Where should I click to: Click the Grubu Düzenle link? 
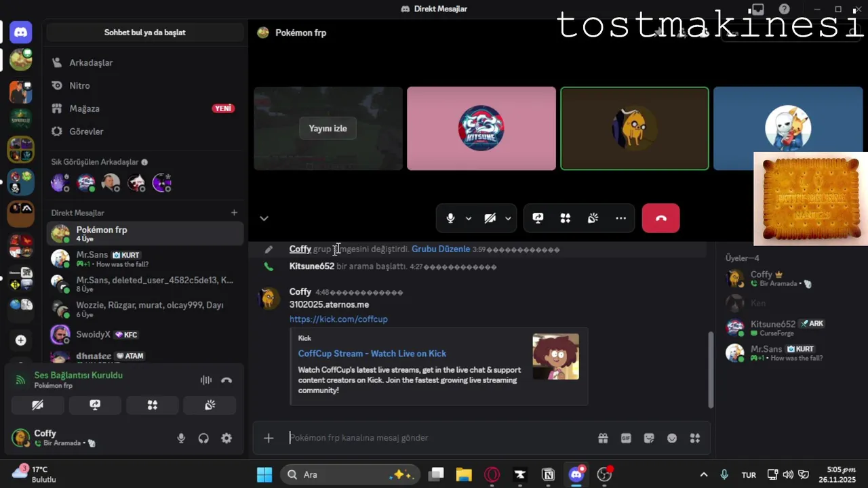click(x=441, y=249)
